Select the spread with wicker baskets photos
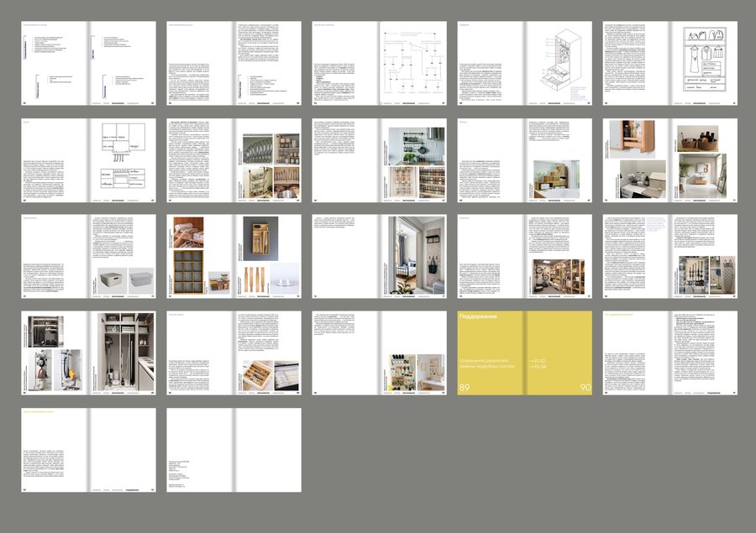The height and width of the screenshot is (533, 756). pyautogui.click(x=670, y=160)
